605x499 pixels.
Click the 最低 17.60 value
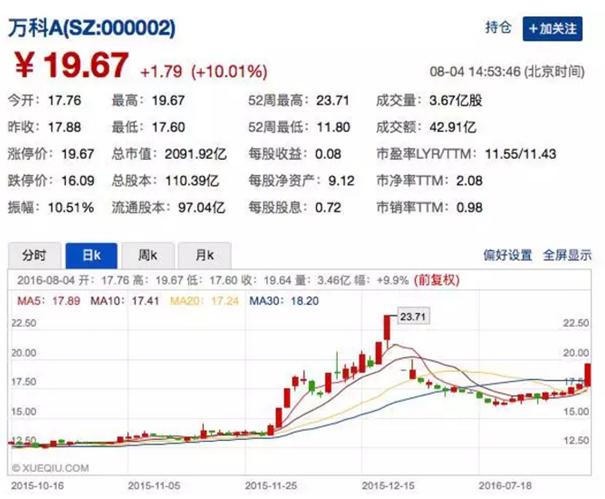[x=168, y=127]
